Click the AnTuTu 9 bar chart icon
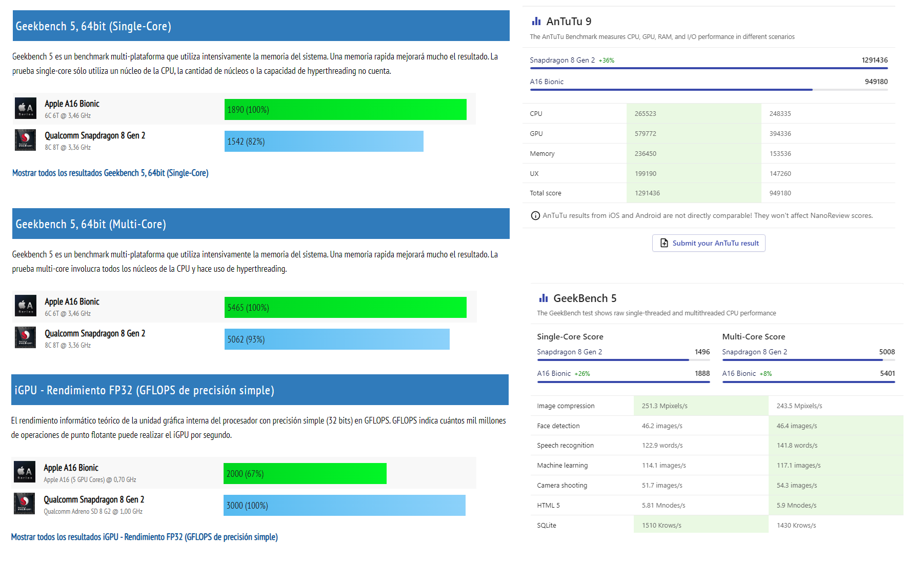Image resolution: width=924 pixels, height=563 pixels. pos(536,22)
